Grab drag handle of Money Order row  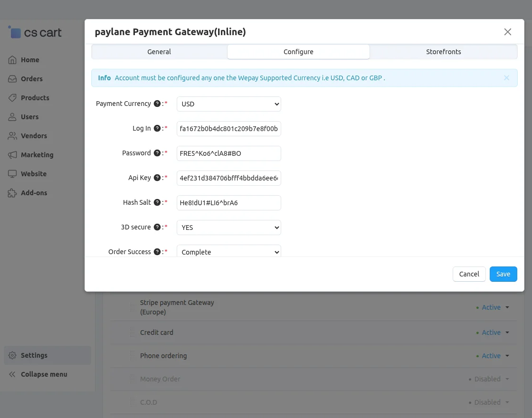pyautogui.click(x=133, y=379)
